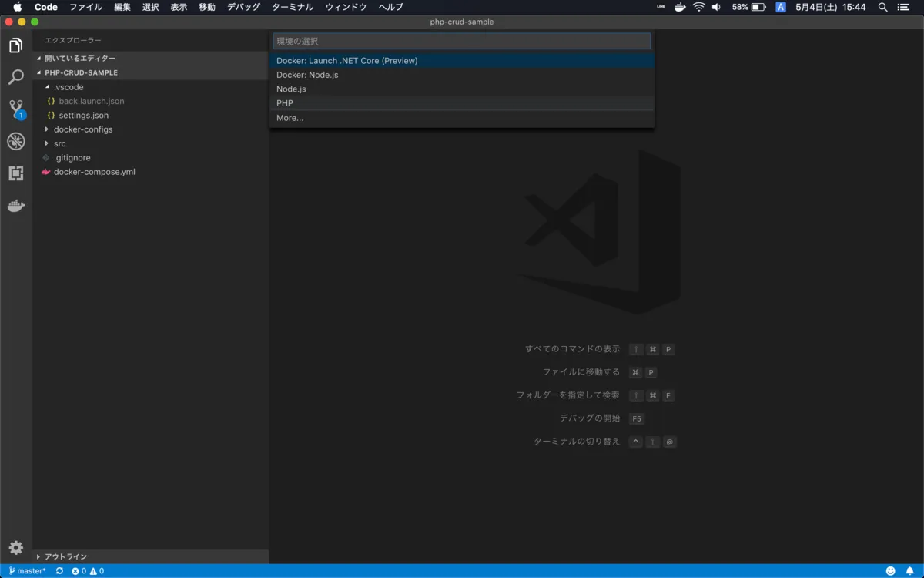
Task: Open the ウィンドウ menu
Action: (x=346, y=7)
